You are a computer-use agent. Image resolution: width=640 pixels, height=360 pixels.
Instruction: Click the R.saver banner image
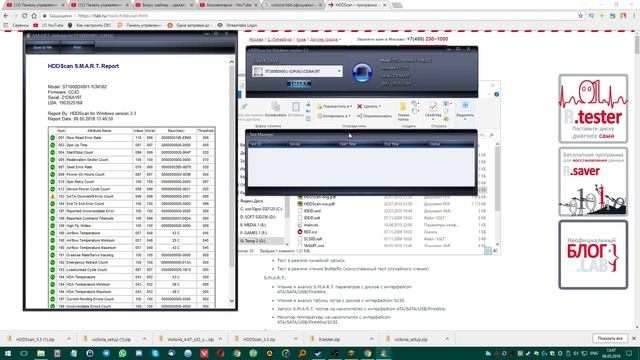pyautogui.click(x=593, y=182)
